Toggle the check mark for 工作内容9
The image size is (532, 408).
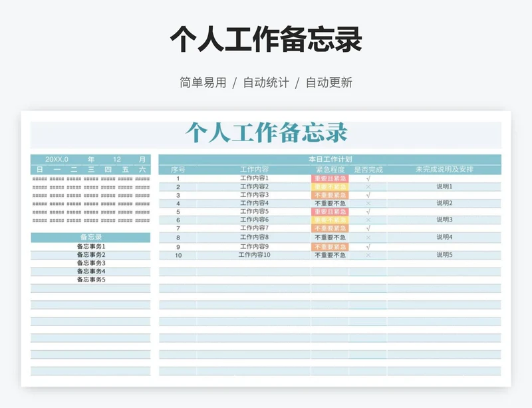tap(368, 247)
